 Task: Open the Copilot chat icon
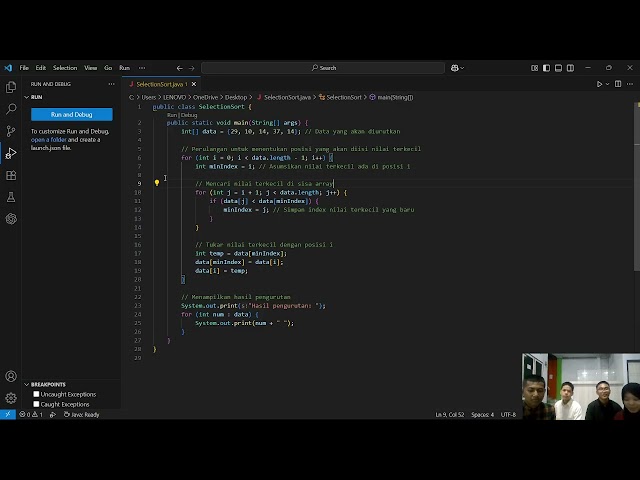click(x=454, y=68)
